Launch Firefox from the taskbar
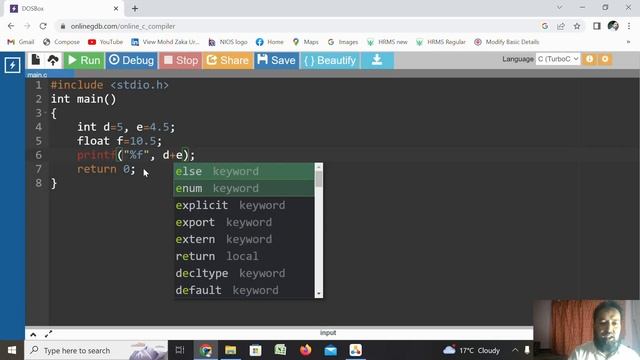Screen dimensions: 640x360 tap(305, 350)
